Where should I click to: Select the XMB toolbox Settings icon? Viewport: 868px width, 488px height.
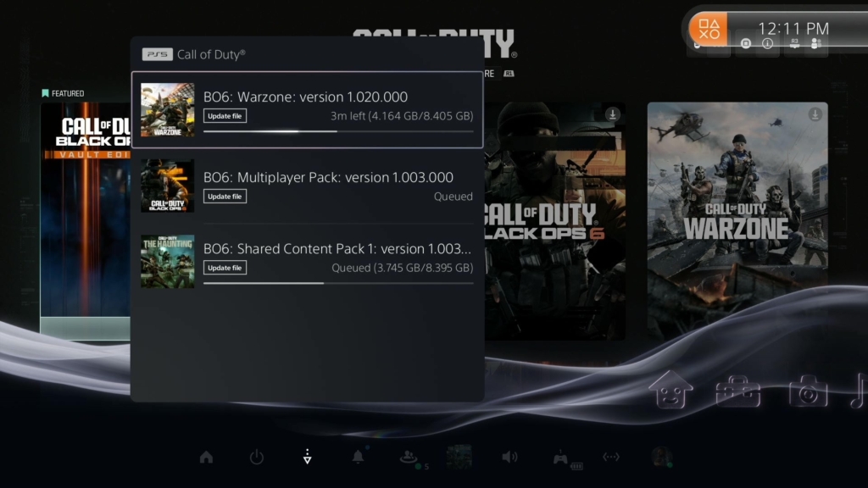coord(738,391)
